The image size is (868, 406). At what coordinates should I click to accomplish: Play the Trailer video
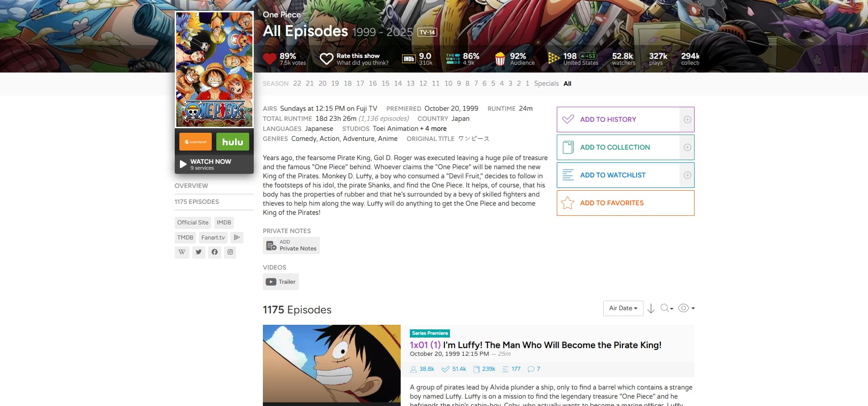[281, 282]
